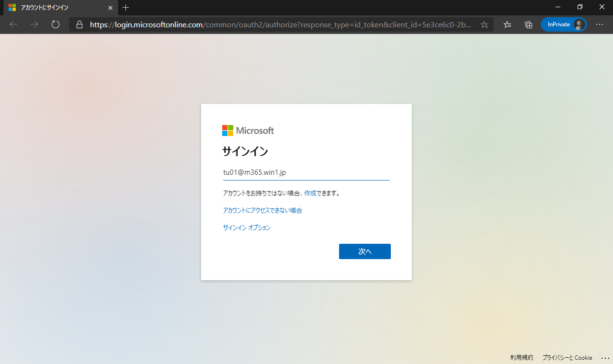Open the Collections panel
The height and width of the screenshot is (364, 613).
tap(529, 24)
